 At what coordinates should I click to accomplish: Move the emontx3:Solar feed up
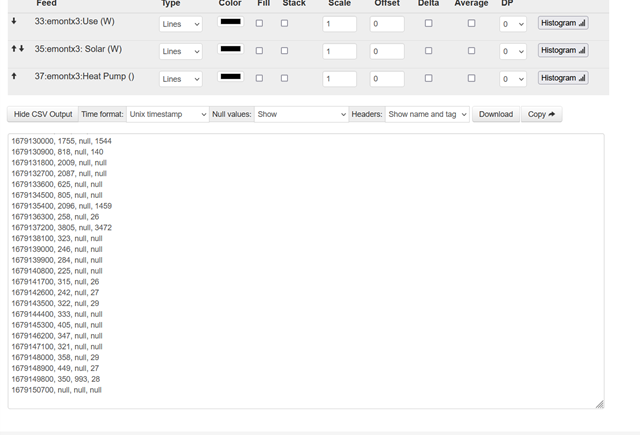click(13, 48)
